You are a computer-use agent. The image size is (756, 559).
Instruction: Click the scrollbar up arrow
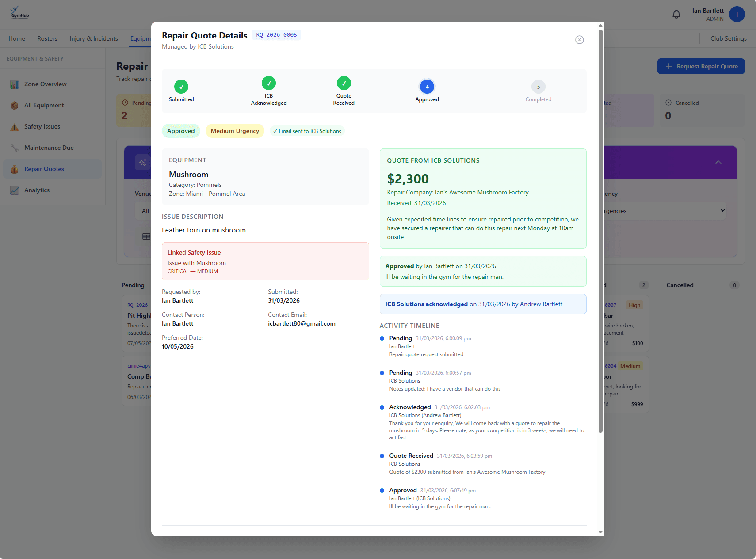click(x=600, y=26)
